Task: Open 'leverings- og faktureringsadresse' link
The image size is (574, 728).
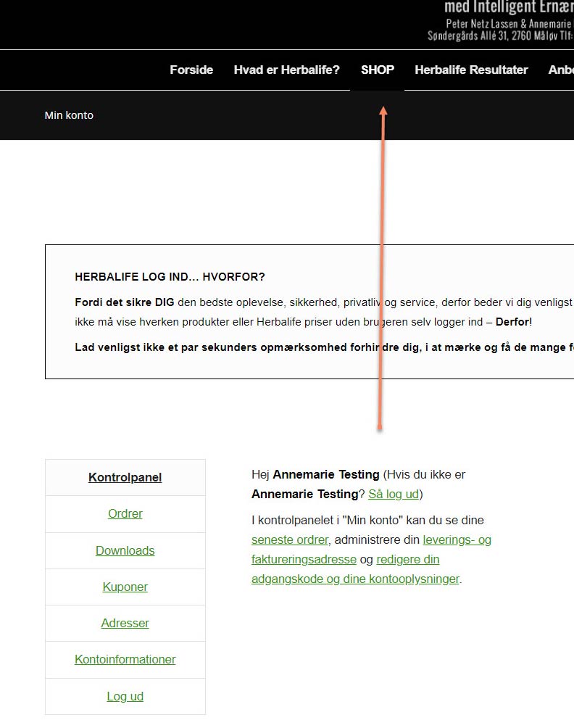Action: 371,549
